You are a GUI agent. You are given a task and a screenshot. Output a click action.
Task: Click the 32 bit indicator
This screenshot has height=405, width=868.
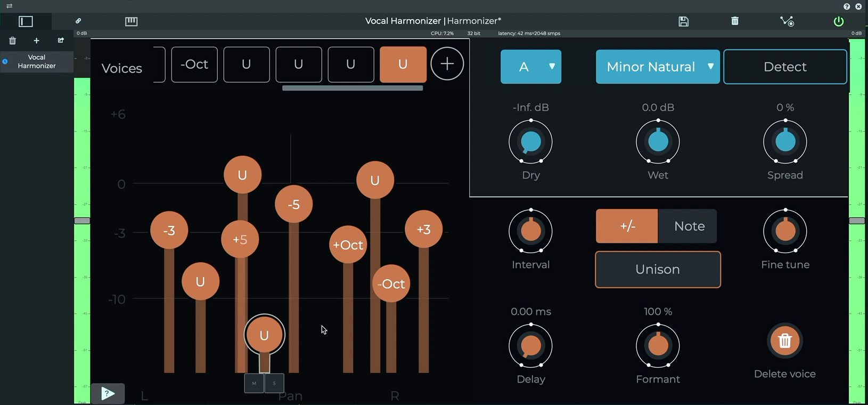(473, 34)
